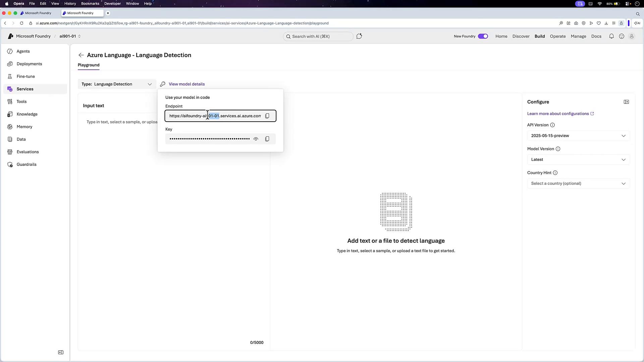Open a new browser tab
The height and width of the screenshot is (362, 644).
pos(108,13)
